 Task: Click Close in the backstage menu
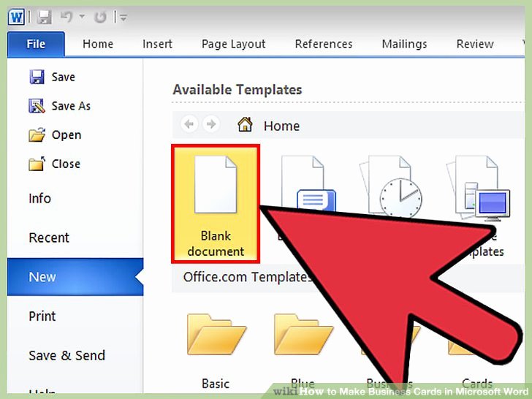click(55, 164)
